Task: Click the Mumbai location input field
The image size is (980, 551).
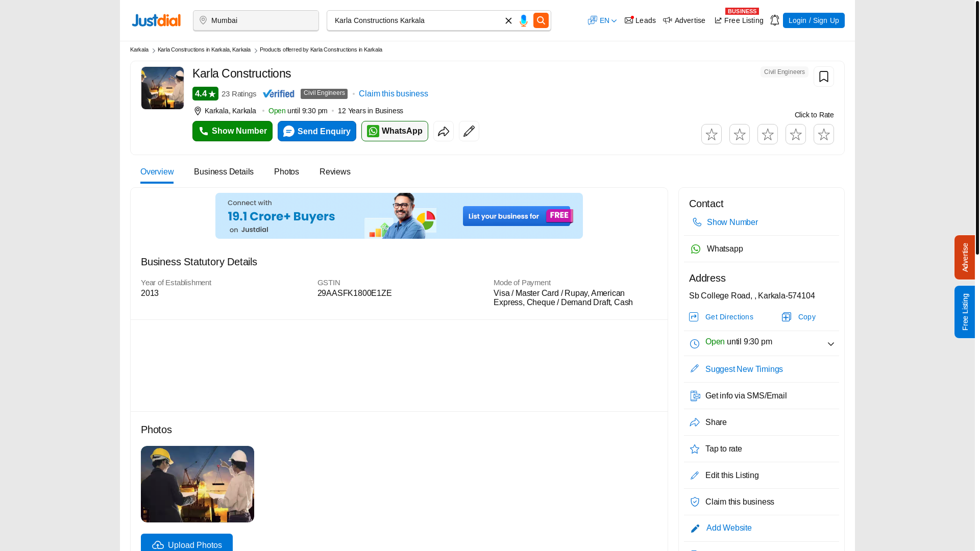Action: point(256,20)
